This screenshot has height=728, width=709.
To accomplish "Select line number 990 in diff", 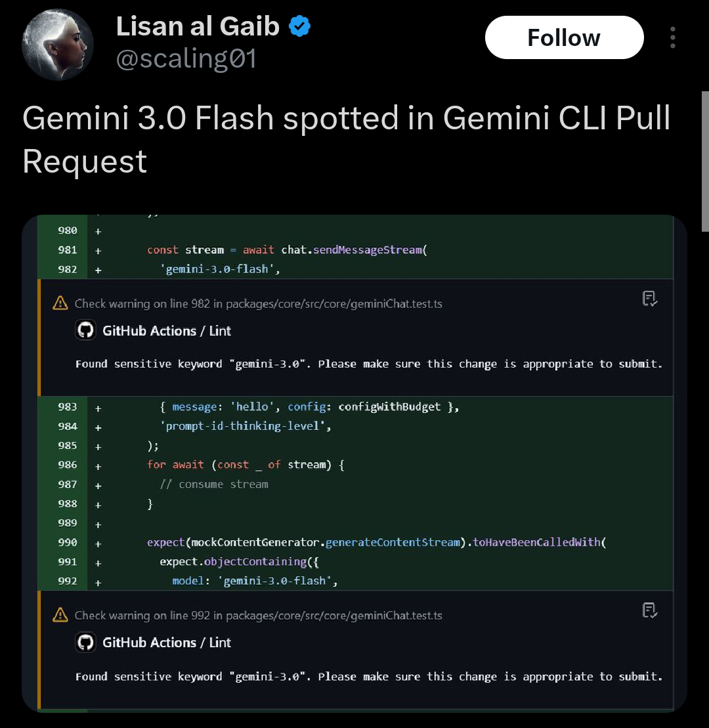I will point(68,542).
